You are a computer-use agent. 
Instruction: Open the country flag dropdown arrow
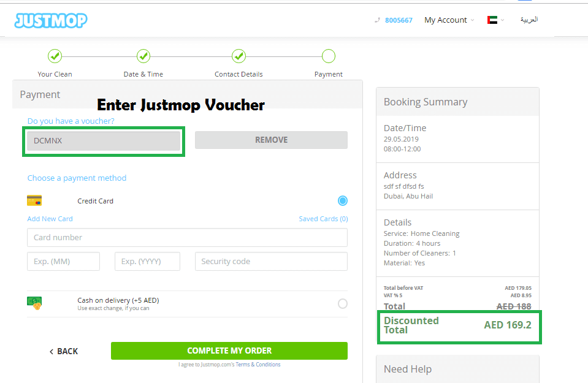coord(503,20)
